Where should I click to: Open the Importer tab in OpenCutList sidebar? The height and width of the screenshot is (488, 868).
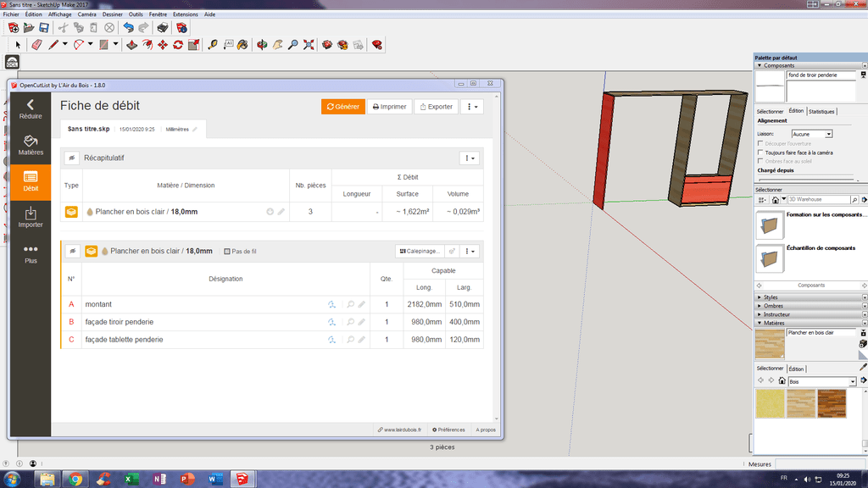pos(31,218)
